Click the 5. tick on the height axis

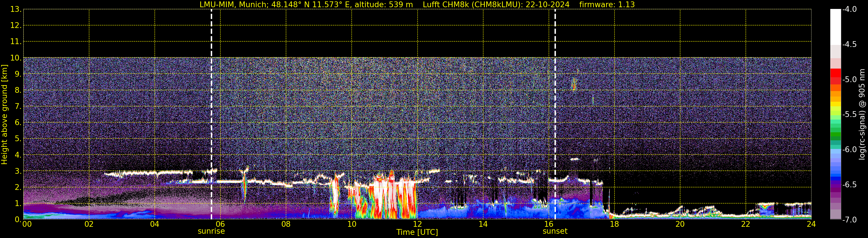point(18,139)
